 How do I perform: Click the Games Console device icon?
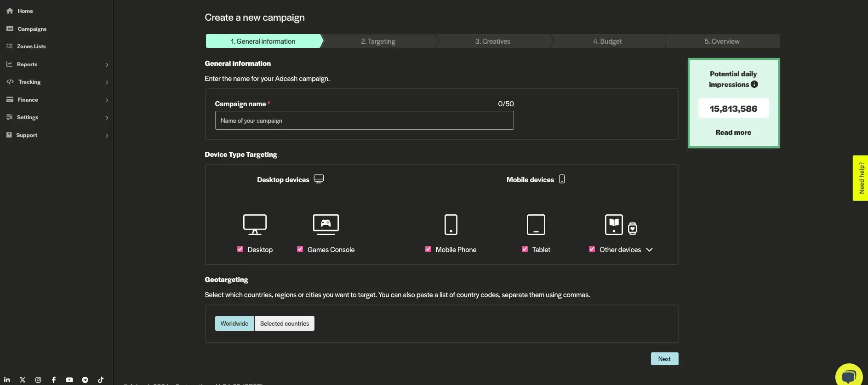(325, 224)
